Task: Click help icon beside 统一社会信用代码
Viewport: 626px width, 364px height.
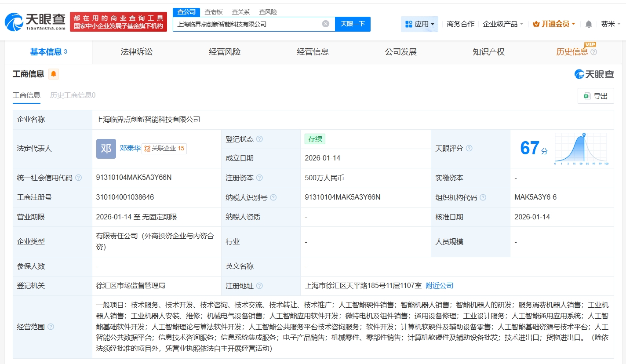Action: click(78, 178)
